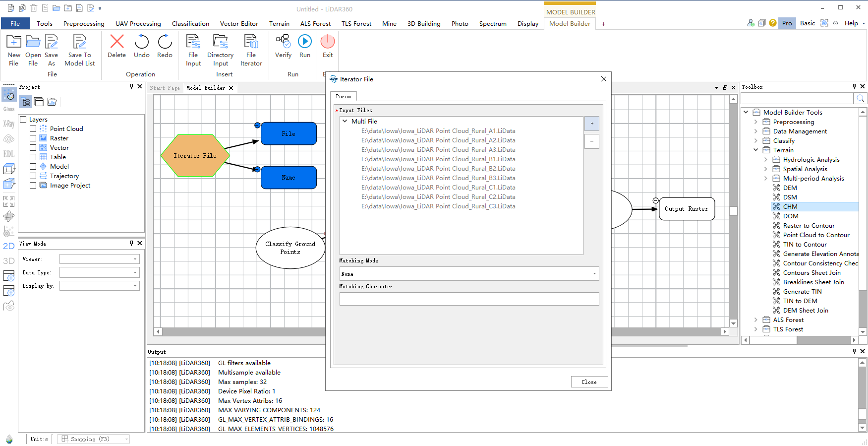Screen dimensions: 868x446
Task: Click the Pro edition button
Action: pyautogui.click(x=787, y=23)
